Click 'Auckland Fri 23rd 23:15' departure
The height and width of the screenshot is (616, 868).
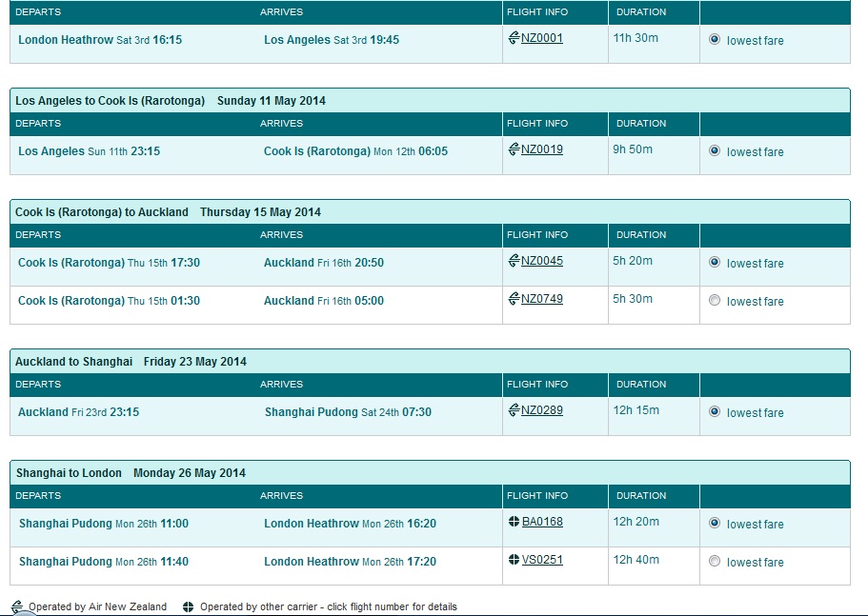[79, 412]
